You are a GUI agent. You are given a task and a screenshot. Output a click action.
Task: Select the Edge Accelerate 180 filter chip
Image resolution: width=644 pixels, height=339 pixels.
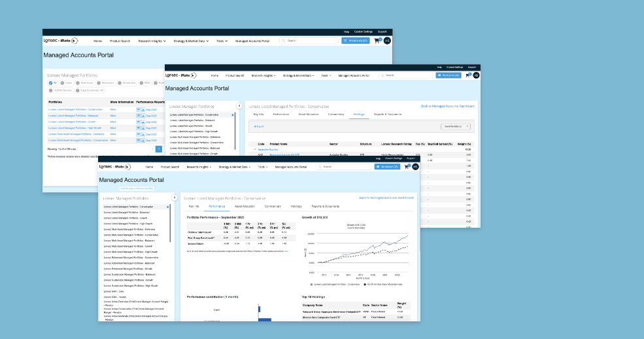coord(90,90)
